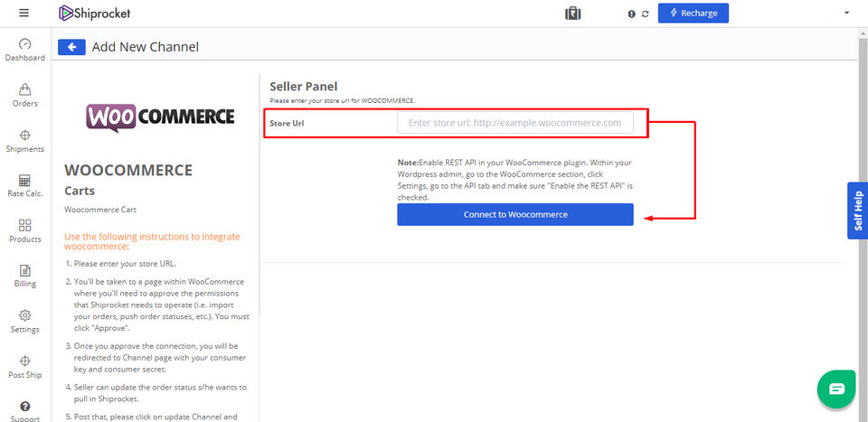Open Post Ship from the sidebar

click(x=24, y=366)
